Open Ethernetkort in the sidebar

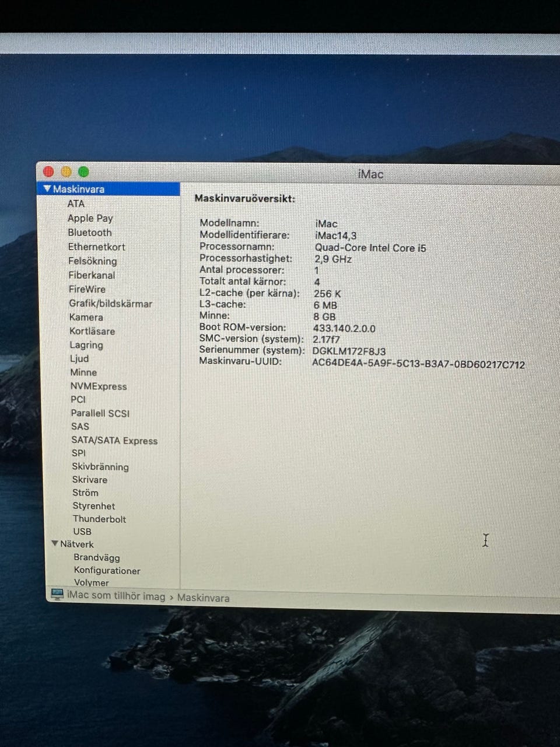pyautogui.click(x=96, y=247)
